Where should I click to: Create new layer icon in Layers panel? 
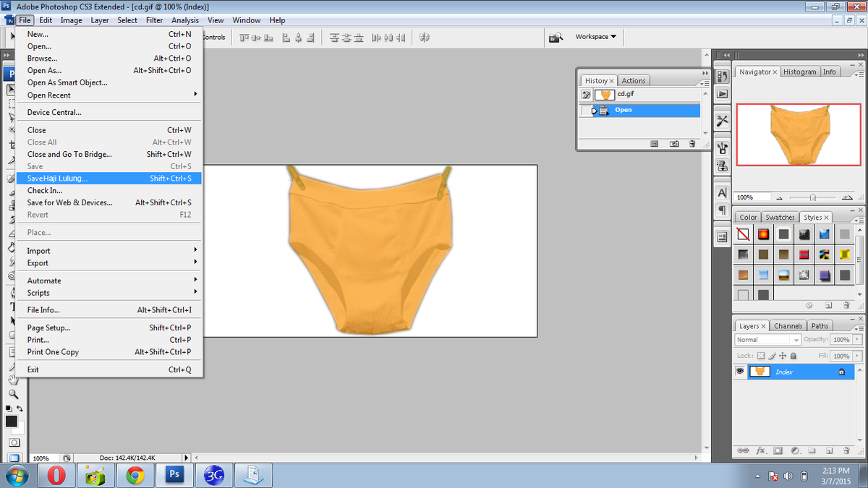click(x=828, y=450)
